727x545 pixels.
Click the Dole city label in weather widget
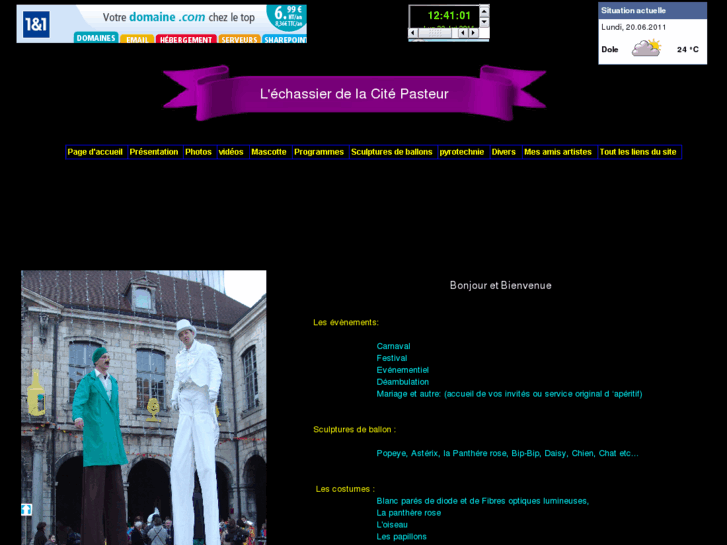pos(610,49)
